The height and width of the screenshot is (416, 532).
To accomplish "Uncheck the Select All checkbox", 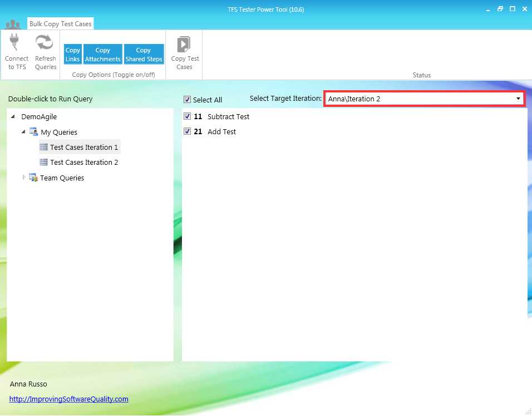I will tap(188, 99).
